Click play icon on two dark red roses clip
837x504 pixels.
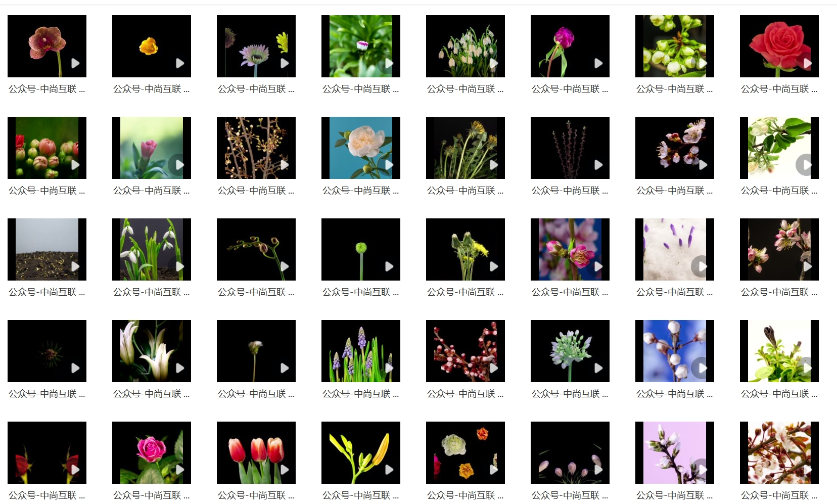pos(75,470)
